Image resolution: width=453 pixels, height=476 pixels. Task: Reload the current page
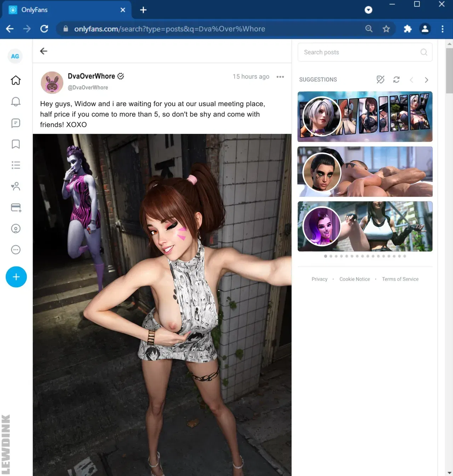(x=44, y=29)
